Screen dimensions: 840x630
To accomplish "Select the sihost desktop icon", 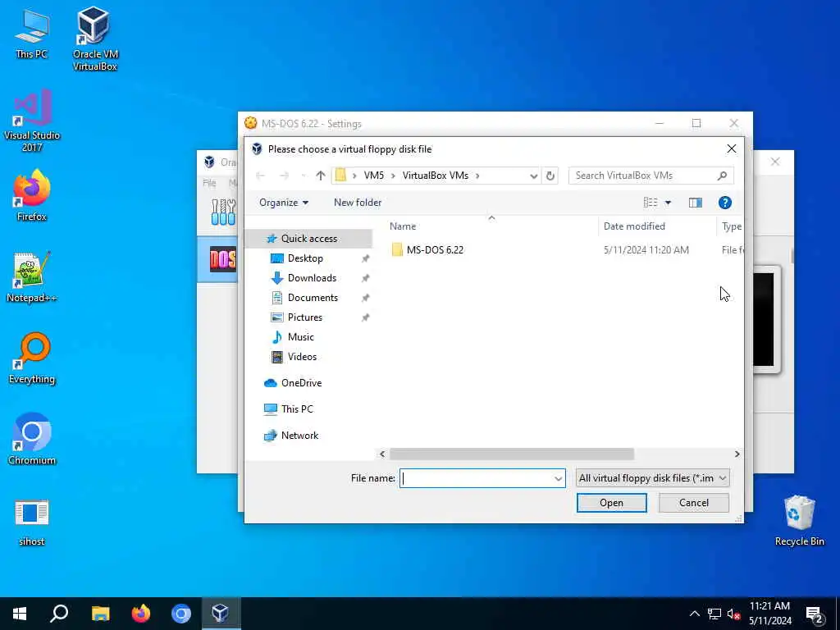I will coord(32,523).
